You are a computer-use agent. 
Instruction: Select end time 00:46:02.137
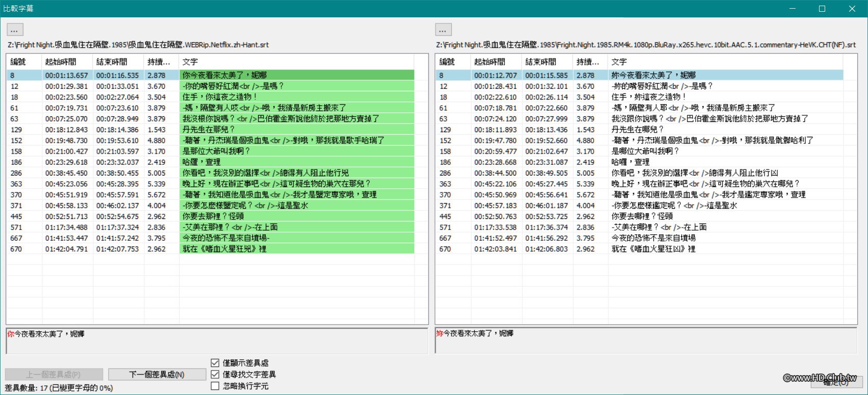pyautogui.click(x=117, y=206)
